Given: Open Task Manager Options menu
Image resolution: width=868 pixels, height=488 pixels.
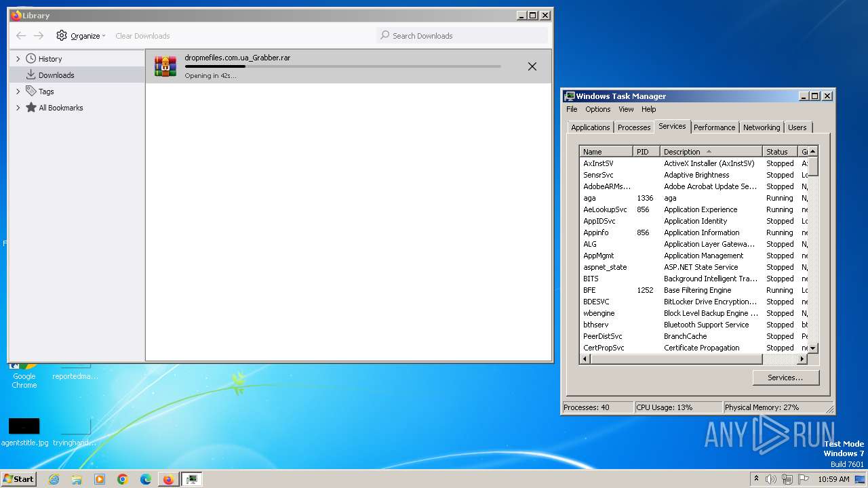Looking at the screenshot, I should pyautogui.click(x=598, y=109).
